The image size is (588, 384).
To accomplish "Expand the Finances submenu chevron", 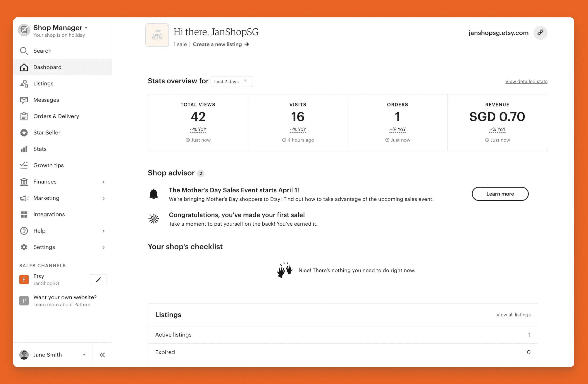I will click(x=103, y=182).
